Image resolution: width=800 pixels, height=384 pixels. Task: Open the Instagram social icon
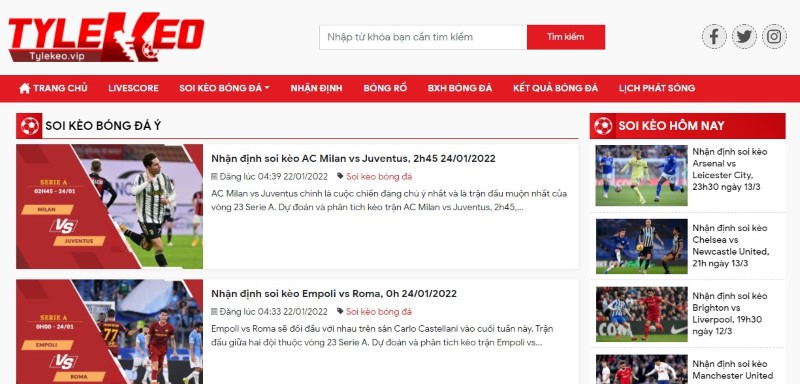pyautogui.click(x=774, y=37)
